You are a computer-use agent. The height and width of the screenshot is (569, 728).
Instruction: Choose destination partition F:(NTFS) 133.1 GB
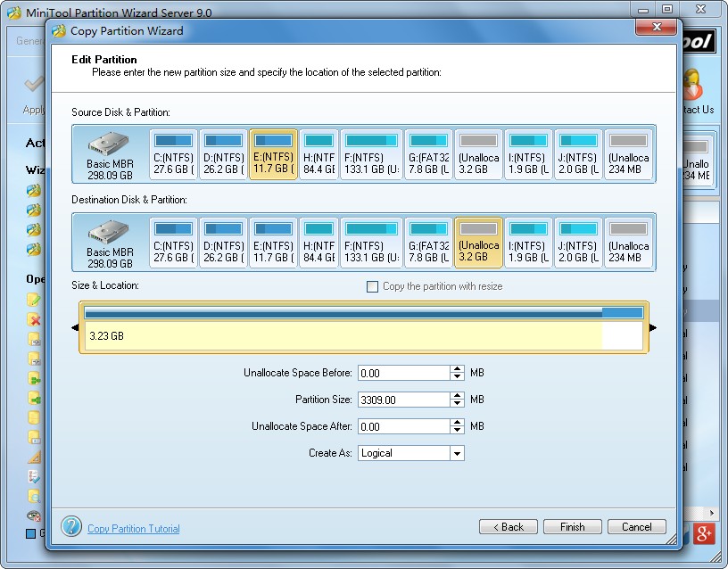click(371, 243)
